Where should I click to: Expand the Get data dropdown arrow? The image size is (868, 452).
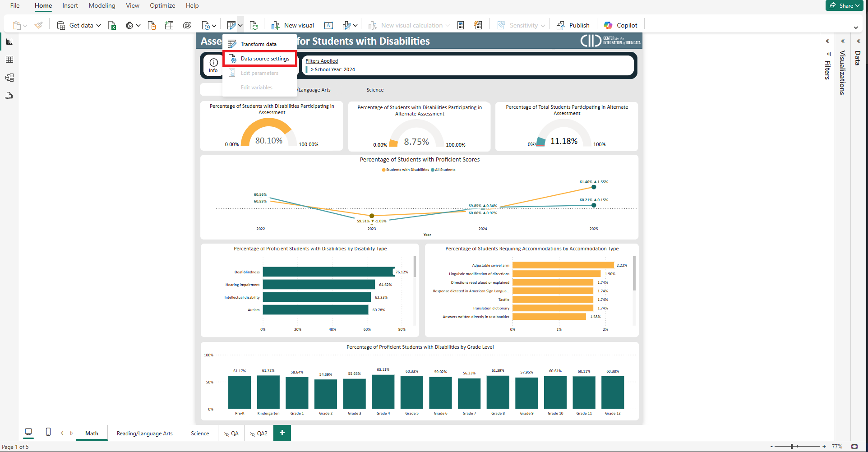pos(98,26)
